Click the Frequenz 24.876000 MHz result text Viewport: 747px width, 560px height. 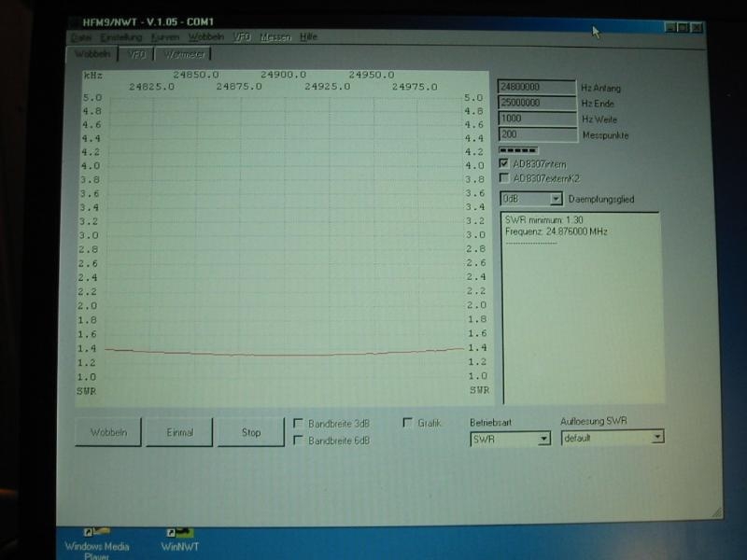click(x=556, y=231)
